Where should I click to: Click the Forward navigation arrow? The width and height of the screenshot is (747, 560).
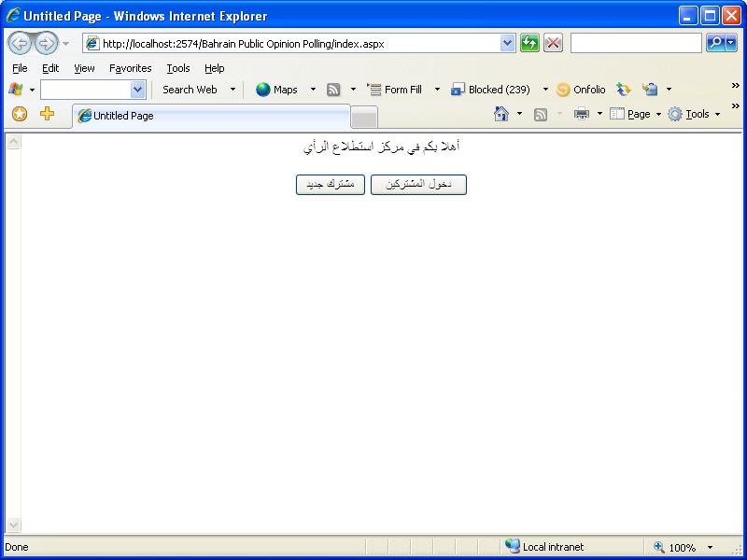46,44
